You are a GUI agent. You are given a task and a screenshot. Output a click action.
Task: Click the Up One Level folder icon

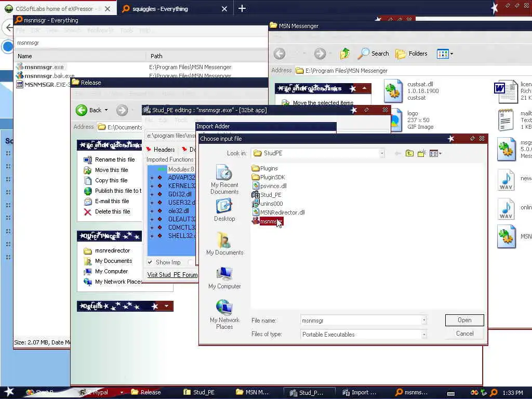pos(409,153)
